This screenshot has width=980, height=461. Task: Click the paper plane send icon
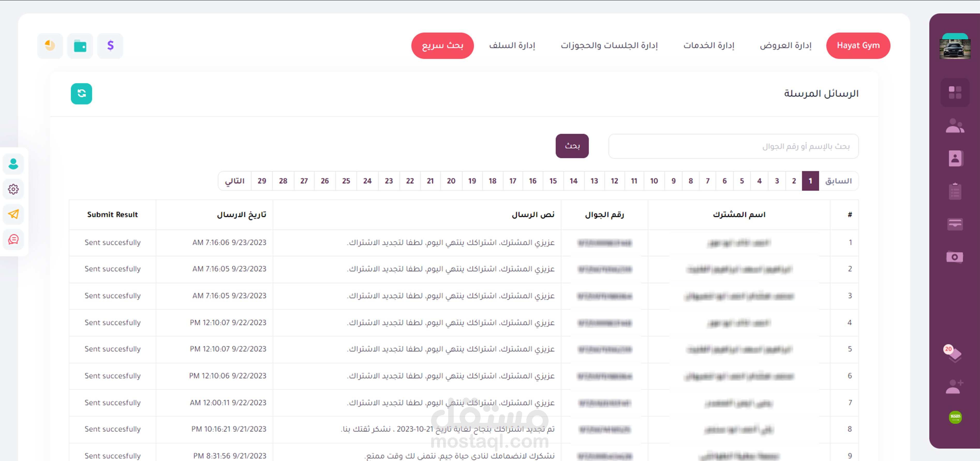tap(13, 214)
